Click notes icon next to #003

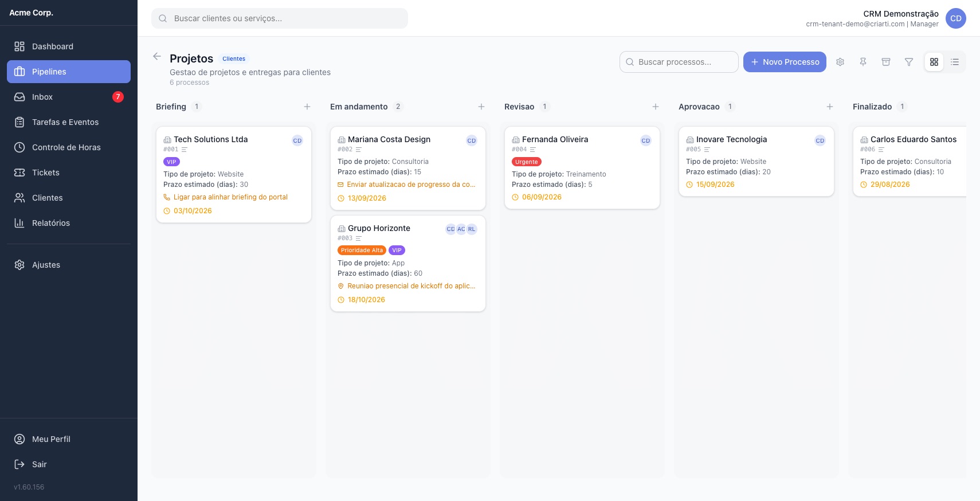[x=359, y=238]
